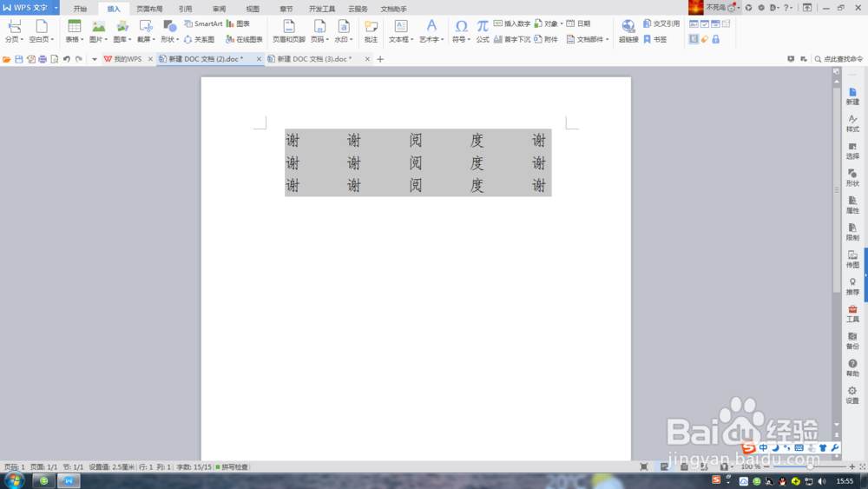Open 新建 in the right sidebar

pos(852,96)
